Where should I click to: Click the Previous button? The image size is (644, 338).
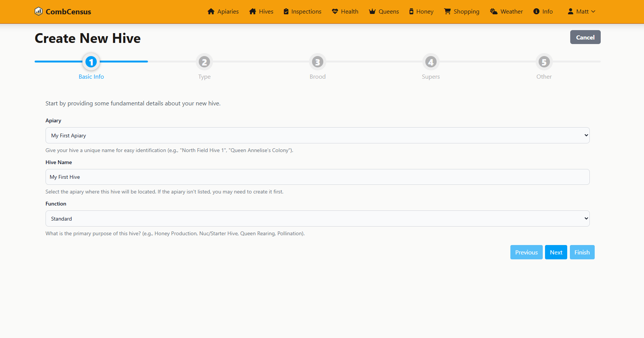[527, 252]
